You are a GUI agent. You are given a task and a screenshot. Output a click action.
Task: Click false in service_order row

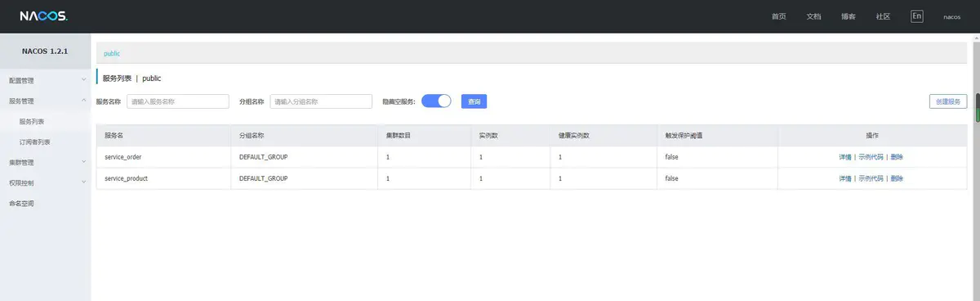pyautogui.click(x=672, y=156)
